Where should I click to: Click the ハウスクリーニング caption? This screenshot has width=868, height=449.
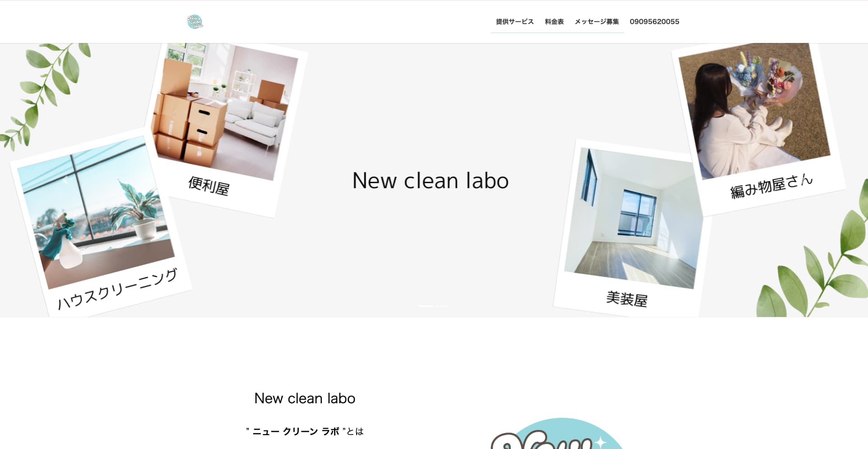click(118, 289)
